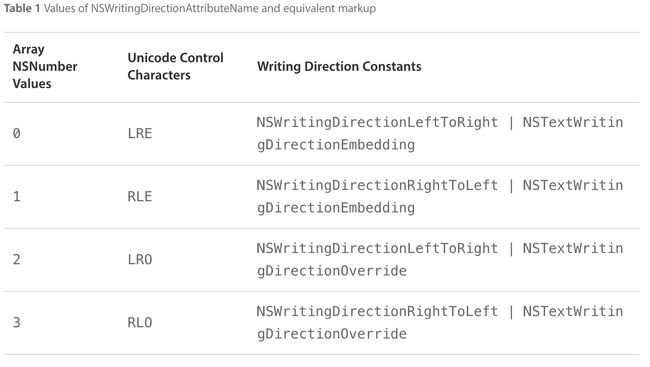Click gDirectionOverride text in the RLO row
This screenshot has width=650, height=367.
click(x=332, y=334)
